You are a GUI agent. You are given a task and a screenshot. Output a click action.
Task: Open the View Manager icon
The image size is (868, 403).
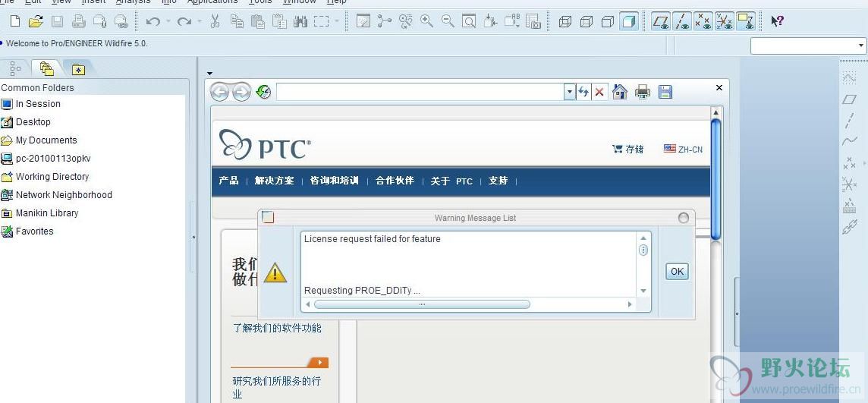[x=533, y=21]
